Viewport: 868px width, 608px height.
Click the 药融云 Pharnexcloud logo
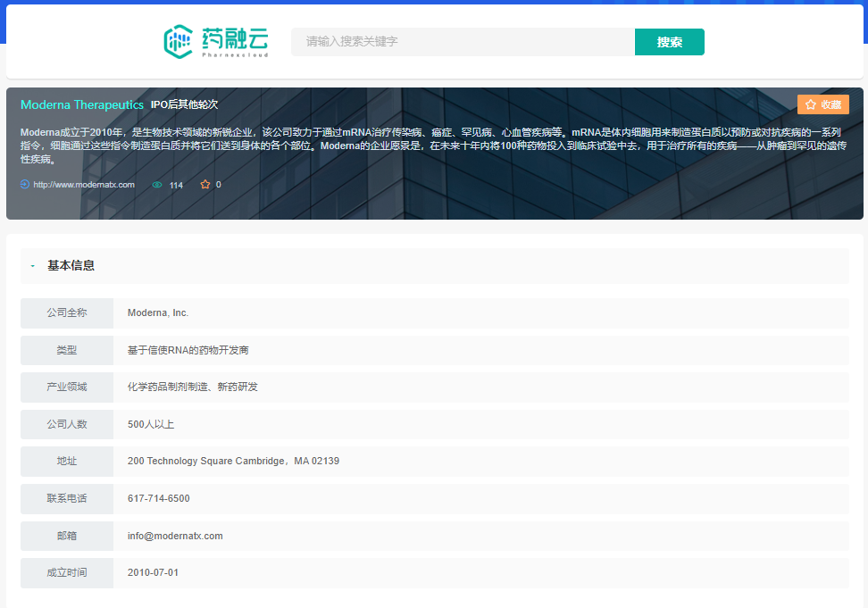(215, 41)
